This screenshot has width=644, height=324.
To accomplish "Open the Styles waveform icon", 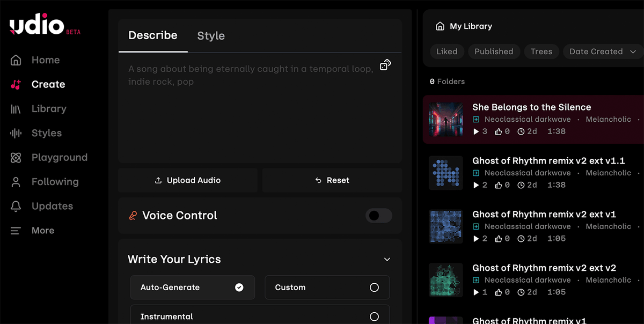I will click(16, 133).
